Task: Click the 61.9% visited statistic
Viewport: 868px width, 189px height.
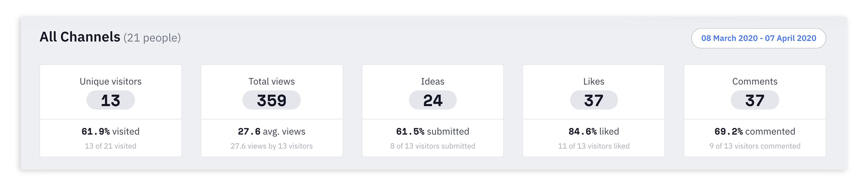Action: [x=111, y=131]
